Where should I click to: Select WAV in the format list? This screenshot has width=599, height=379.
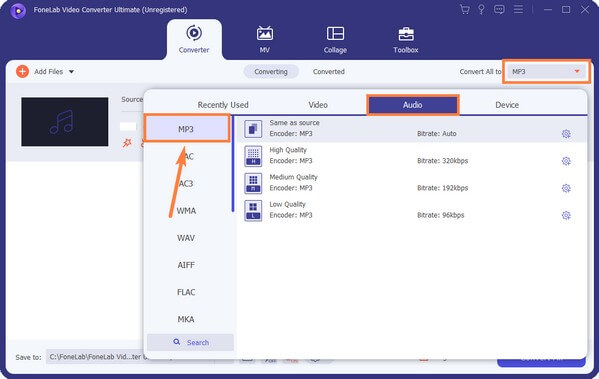pyautogui.click(x=186, y=238)
